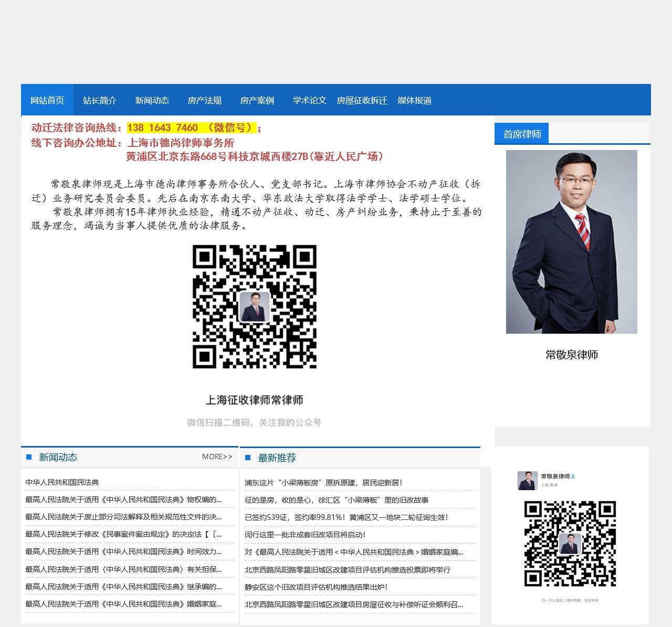Open article 中华人民共和国民法典
This screenshot has width=672, height=627.
click(62, 482)
